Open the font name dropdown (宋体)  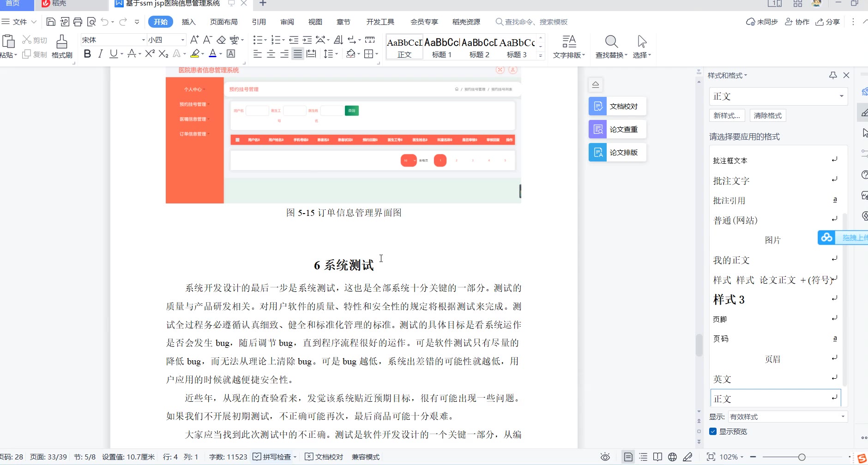click(143, 40)
